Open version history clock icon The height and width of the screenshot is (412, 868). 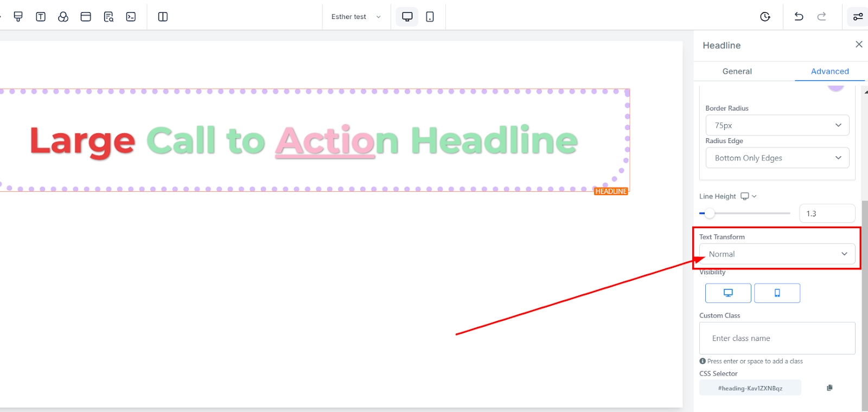click(765, 17)
